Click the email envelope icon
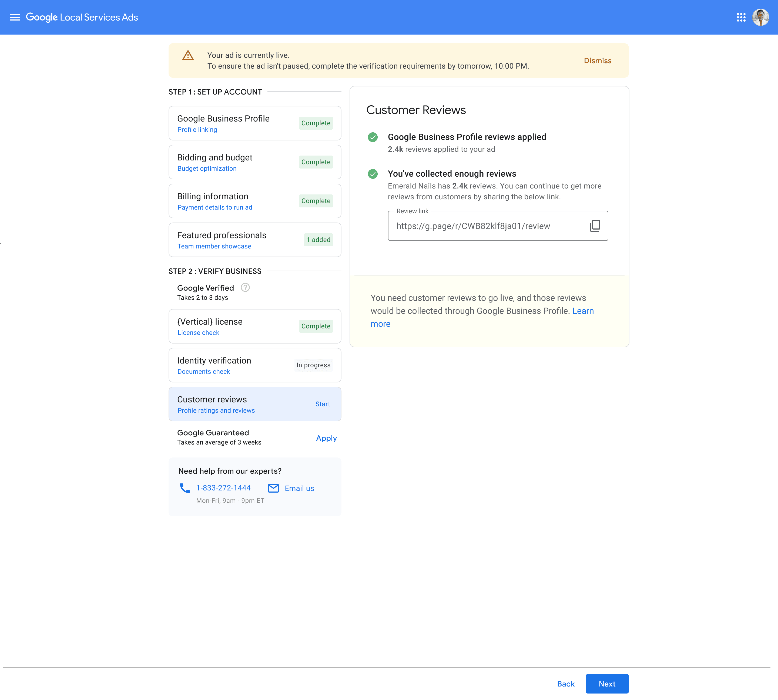The height and width of the screenshot is (700, 778). 273,488
